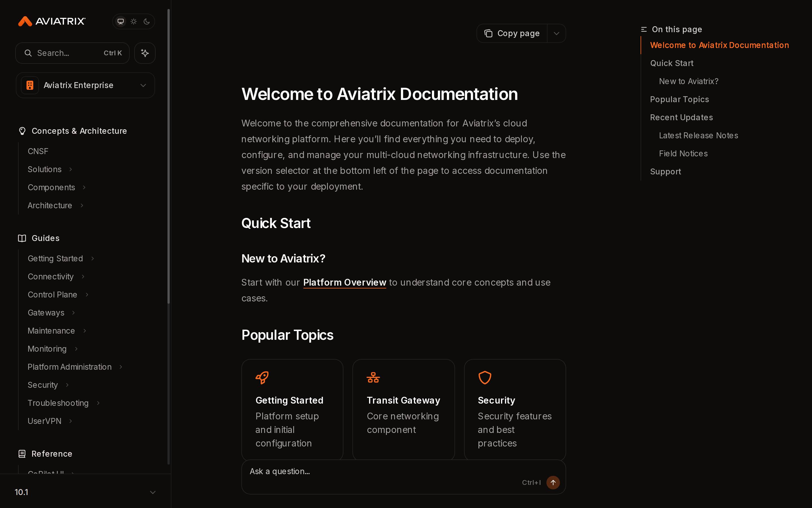812x508 pixels.
Task: Click the network icon on Transit Gateway card
Action: pyautogui.click(x=373, y=378)
